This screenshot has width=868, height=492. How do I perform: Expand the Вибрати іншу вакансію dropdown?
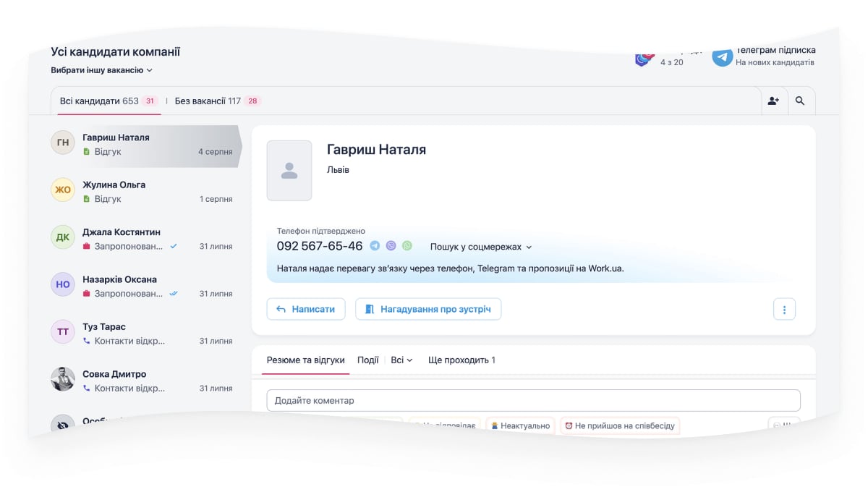point(102,70)
